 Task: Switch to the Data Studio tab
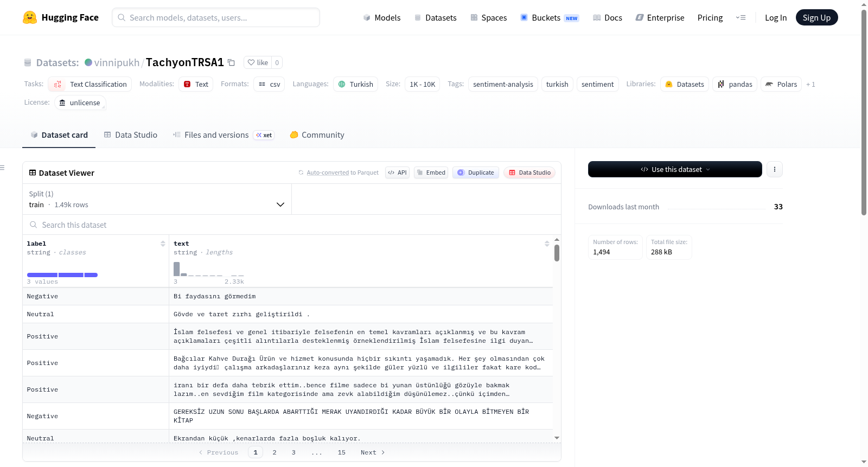pyautogui.click(x=131, y=135)
